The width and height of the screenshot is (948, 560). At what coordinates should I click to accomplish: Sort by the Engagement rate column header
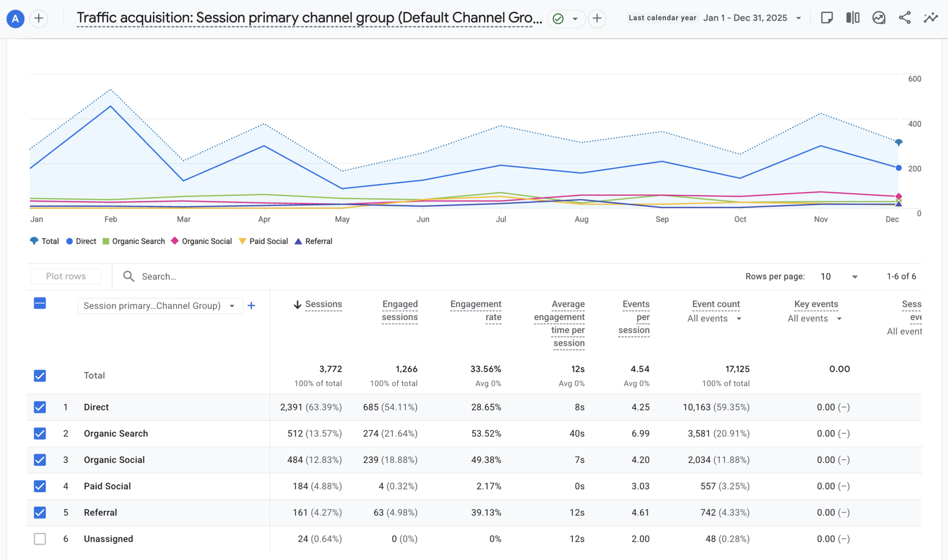coord(476,311)
